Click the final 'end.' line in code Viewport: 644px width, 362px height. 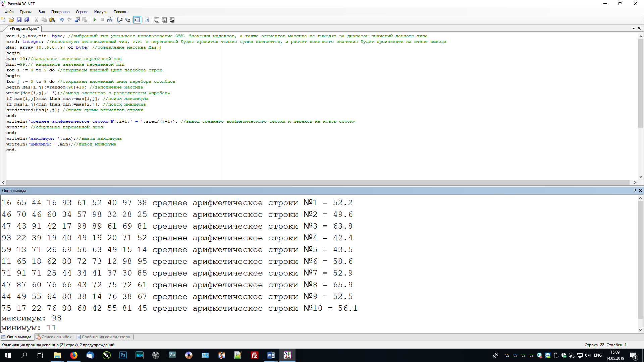coord(11,150)
